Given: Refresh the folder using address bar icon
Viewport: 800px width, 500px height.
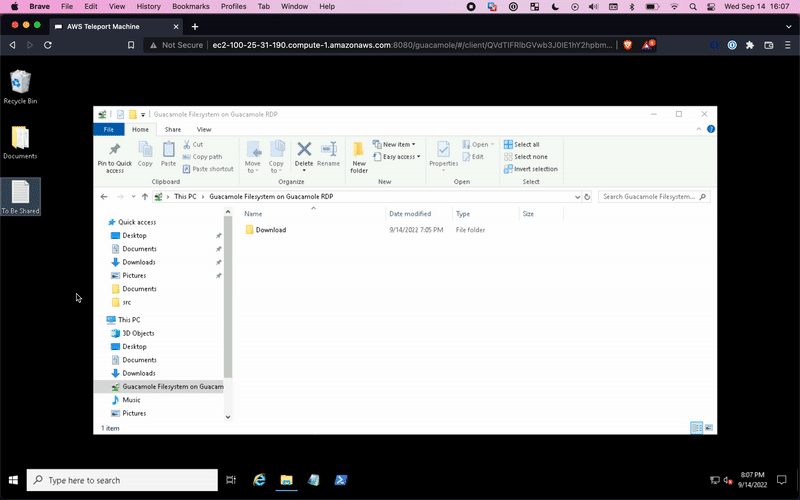Looking at the screenshot, I should [x=587, y=197].
